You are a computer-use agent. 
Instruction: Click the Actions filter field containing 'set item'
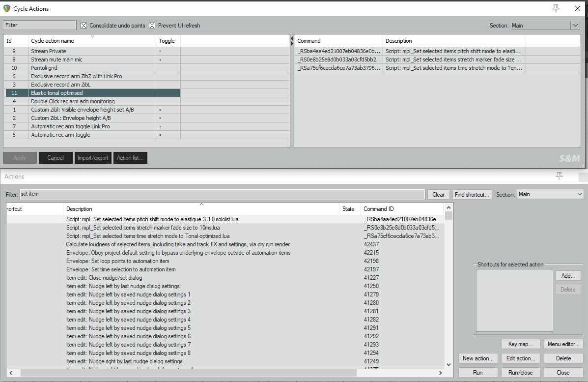point(222,194)
